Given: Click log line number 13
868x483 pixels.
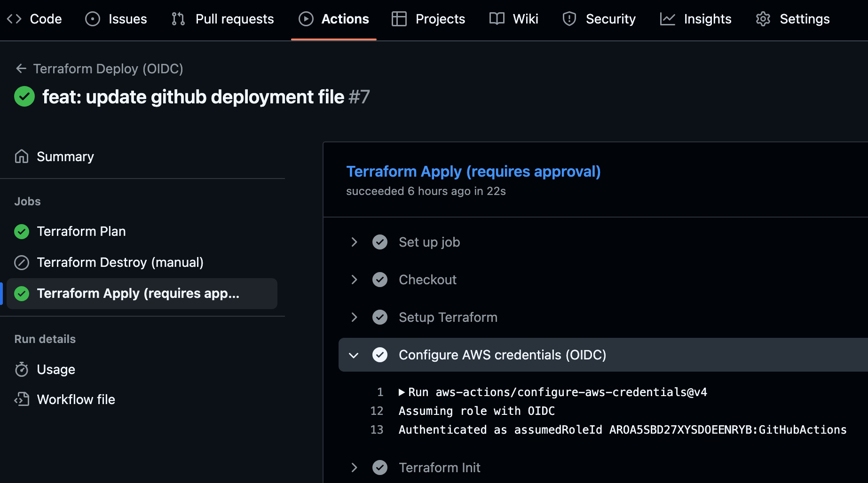Looking at the screenshot, I should click(x=377, y=430).
